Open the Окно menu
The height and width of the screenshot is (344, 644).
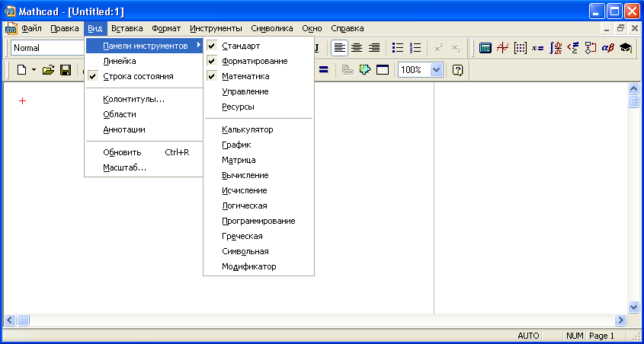tap(312, 29)
